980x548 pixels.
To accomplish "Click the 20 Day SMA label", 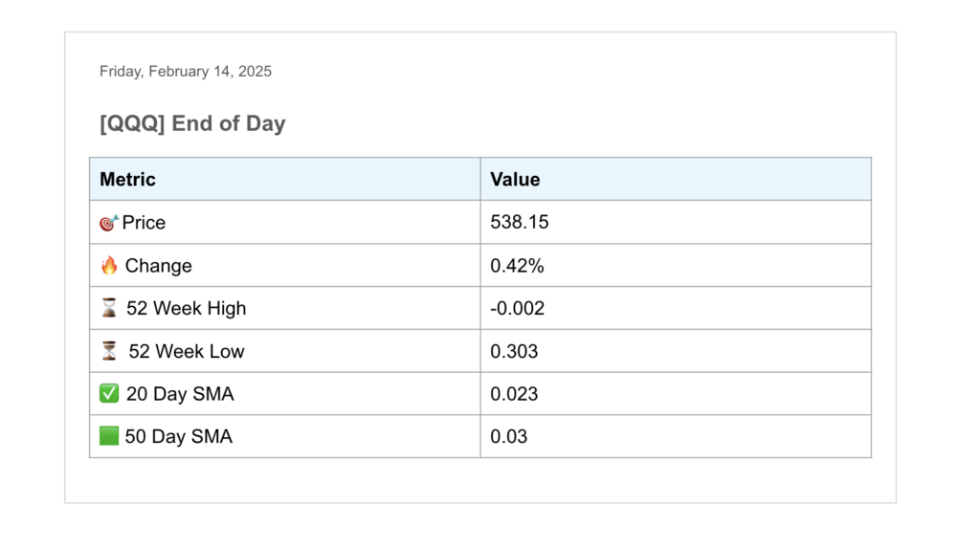I will (180, 394).
